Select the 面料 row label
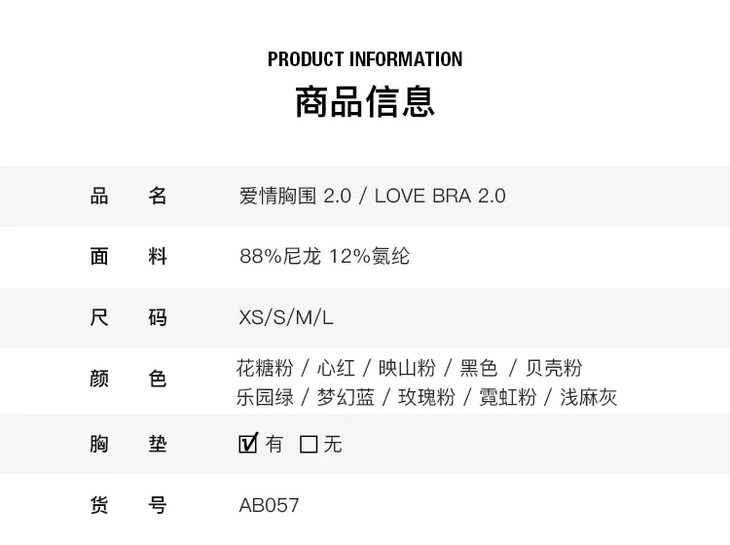Viewport: 730px width, 545px height. click(128, 256)
